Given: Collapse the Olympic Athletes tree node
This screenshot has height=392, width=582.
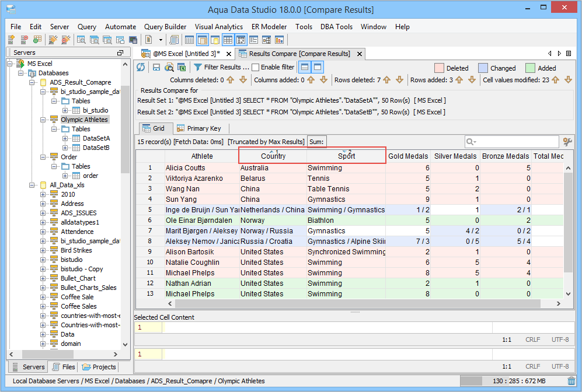Looking at the screenshot, I should pyautogui.click(x=43, y=120).
